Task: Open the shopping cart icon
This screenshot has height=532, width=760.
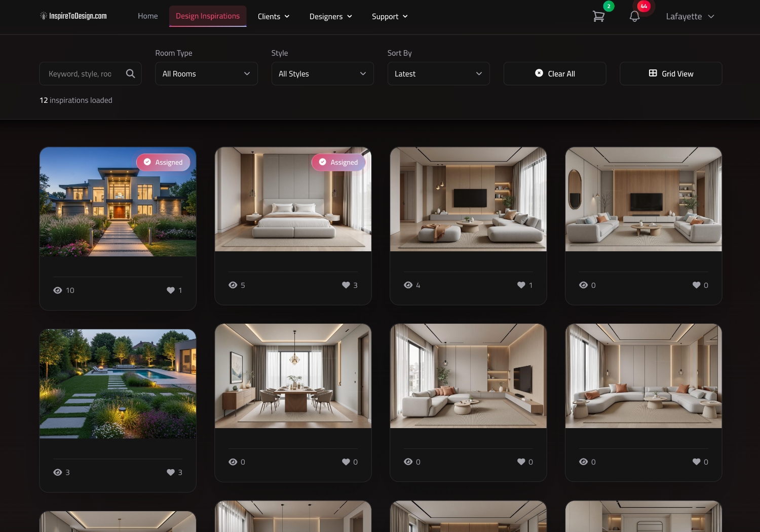Action: coord(598,16)
